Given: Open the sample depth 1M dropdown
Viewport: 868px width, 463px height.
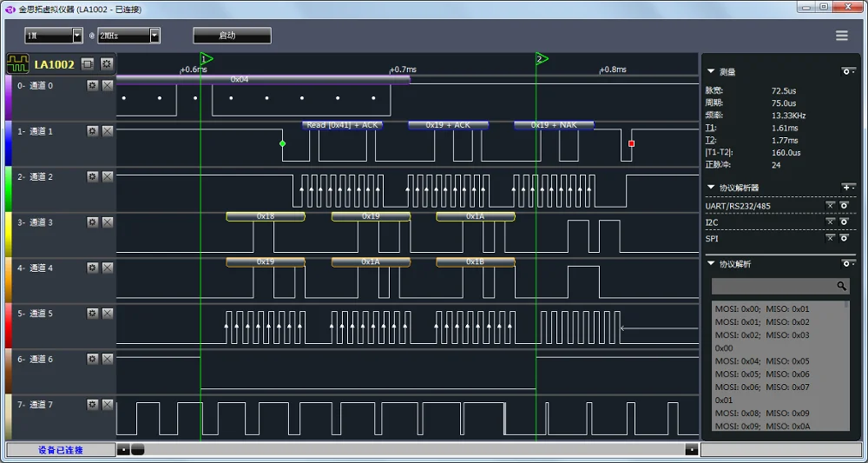Looking at the screenshot, I should coord(54,36).
